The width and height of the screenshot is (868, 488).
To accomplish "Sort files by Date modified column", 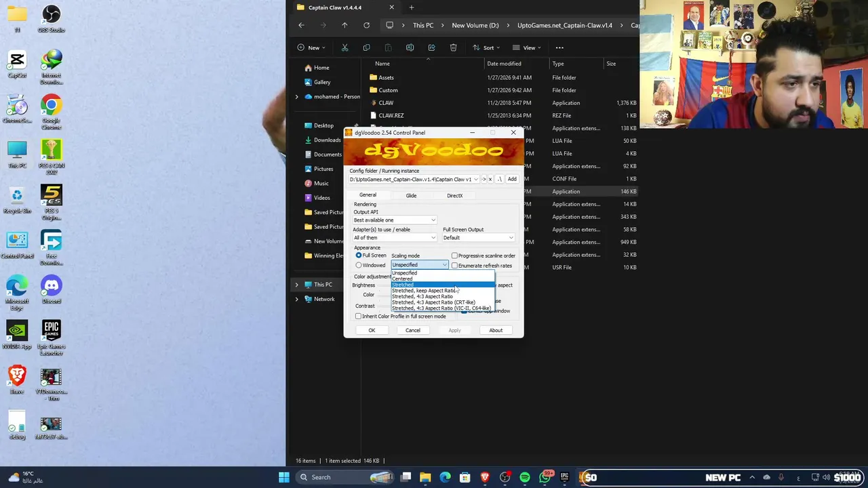I will click(504, 64).
